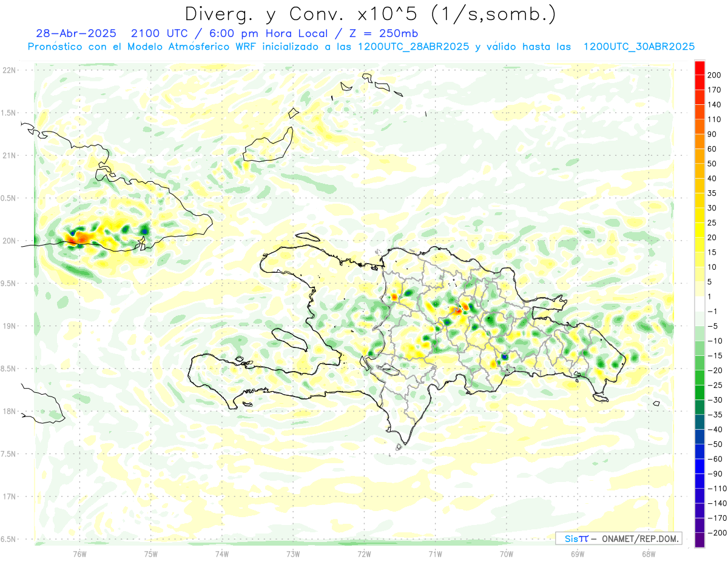728x562 pixels.
Task: Click the '20N' latitude label
Action: [8, 241]
